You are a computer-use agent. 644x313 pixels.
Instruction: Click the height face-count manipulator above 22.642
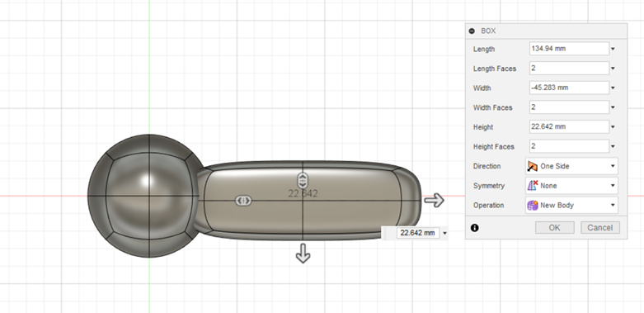pos(303,180)
